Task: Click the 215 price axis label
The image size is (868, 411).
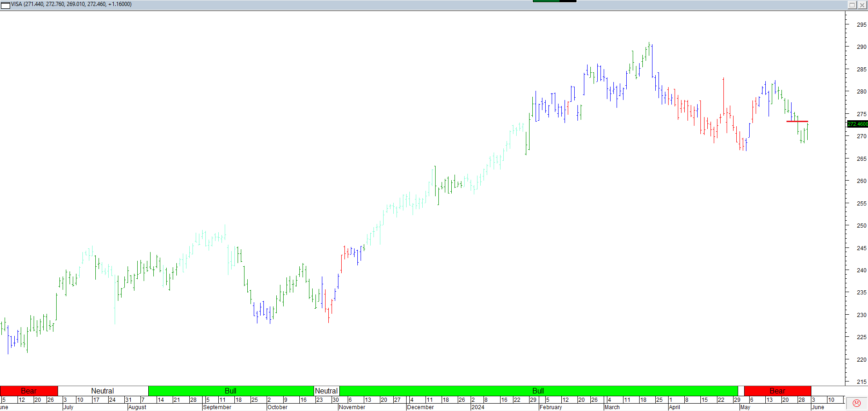Action: tap(861, 382)
